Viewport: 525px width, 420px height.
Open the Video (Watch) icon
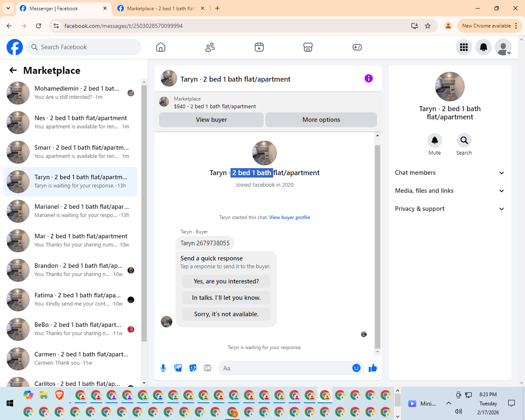259,47
